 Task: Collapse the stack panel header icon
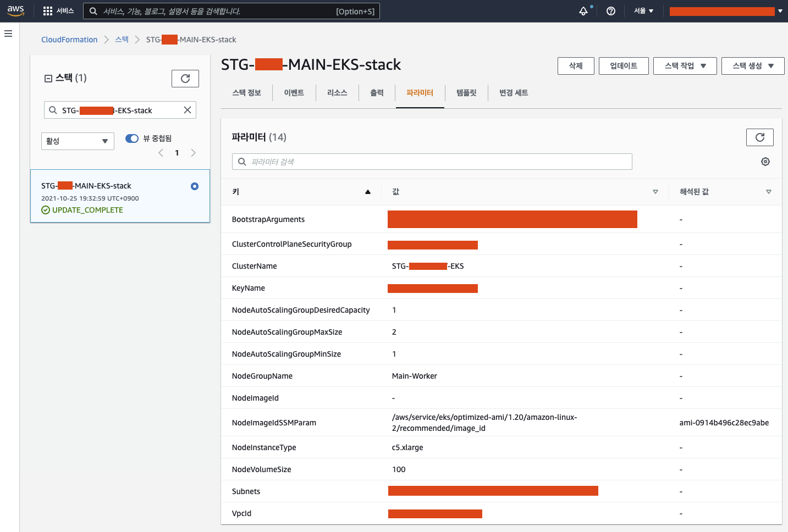(x=48, y=79)
